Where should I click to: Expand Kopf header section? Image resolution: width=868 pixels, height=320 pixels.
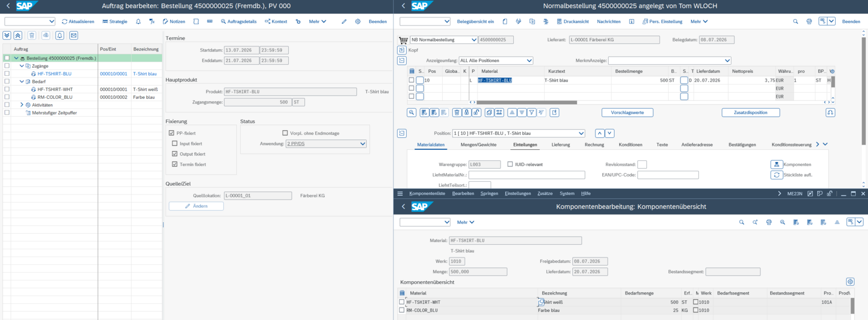[402, 50]
